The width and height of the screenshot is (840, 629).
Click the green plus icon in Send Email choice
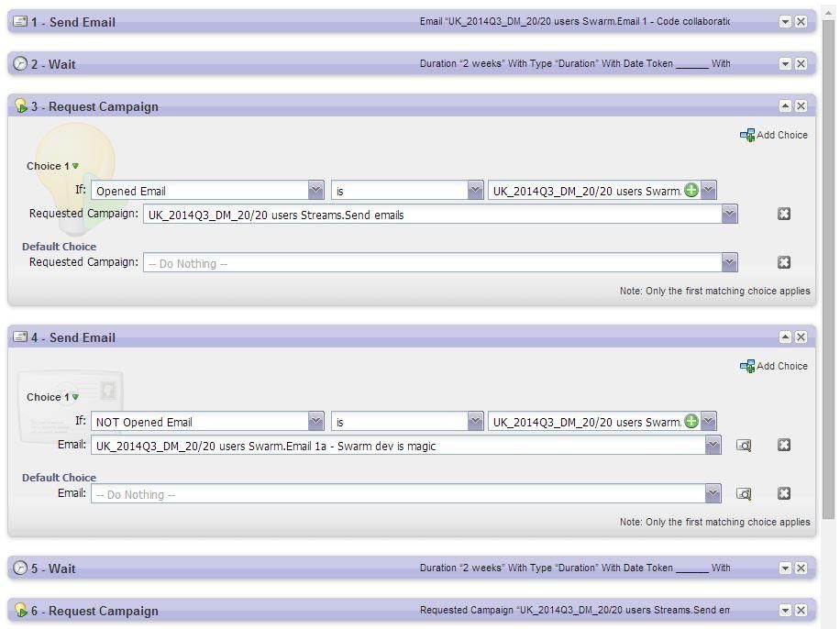(x=691, y=422)
